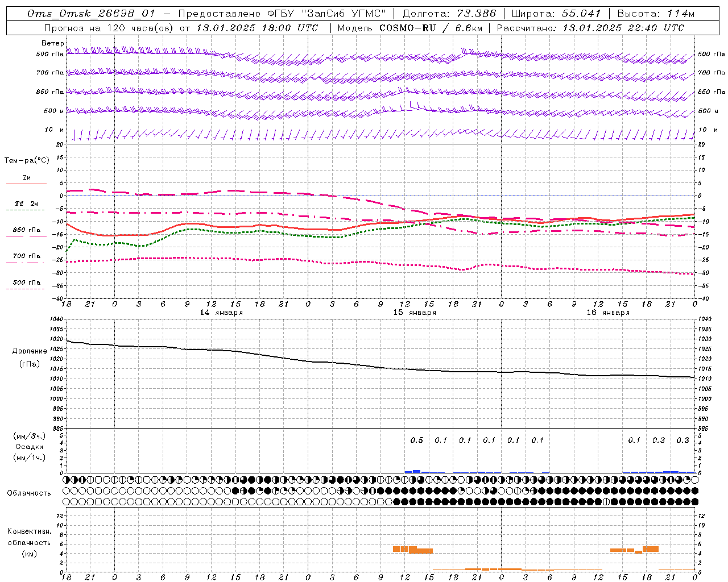Click the 850 гПа temperature legend entry

coord(27,230)
